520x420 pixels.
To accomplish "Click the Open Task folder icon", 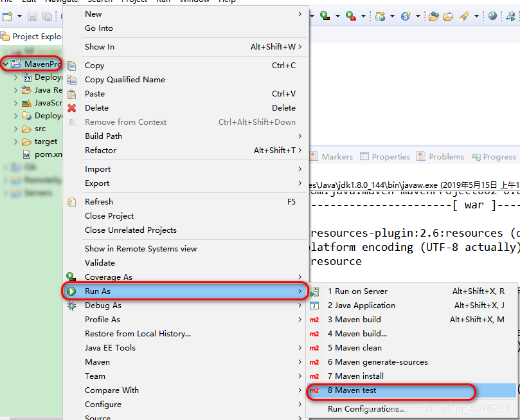I will coord(448,16).
